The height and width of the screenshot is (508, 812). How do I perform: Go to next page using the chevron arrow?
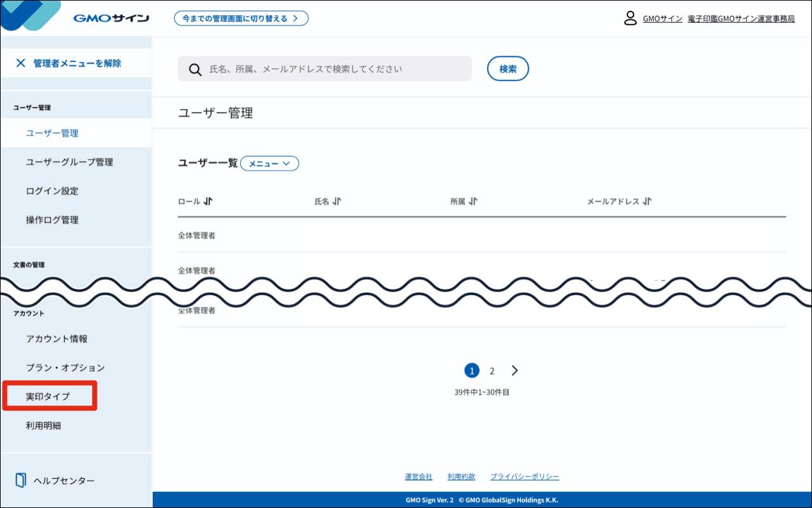pyautogui.click(x=514, y=370)
